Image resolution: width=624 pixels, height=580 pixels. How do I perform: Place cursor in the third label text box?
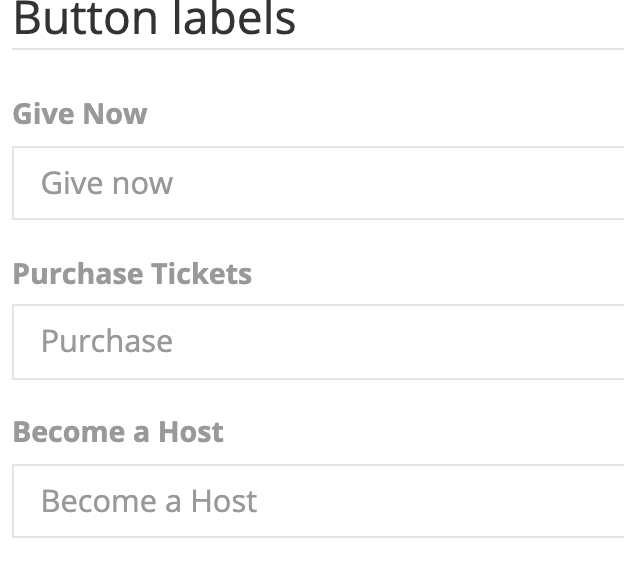click(x=320, y=501)
